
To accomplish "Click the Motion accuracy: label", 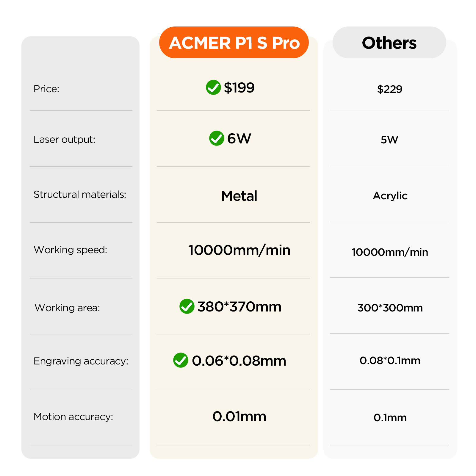I will coord(73,416).
